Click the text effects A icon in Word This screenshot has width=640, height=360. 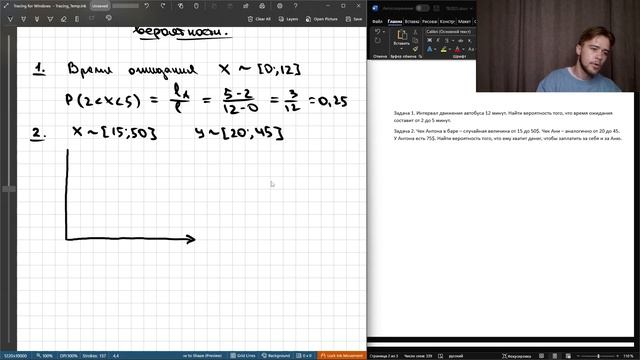[x=429, y=49]
